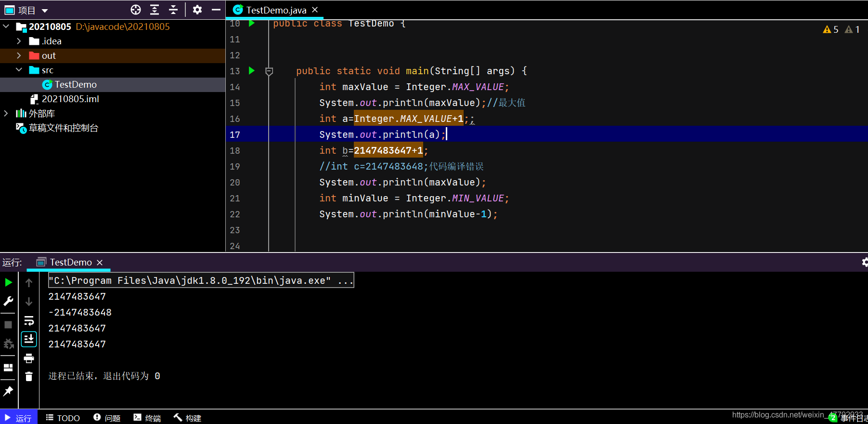Viewport: 868px width, 424px height.
Task: Open the 终端 terminal tool button
Action: [x=147, y=418]
